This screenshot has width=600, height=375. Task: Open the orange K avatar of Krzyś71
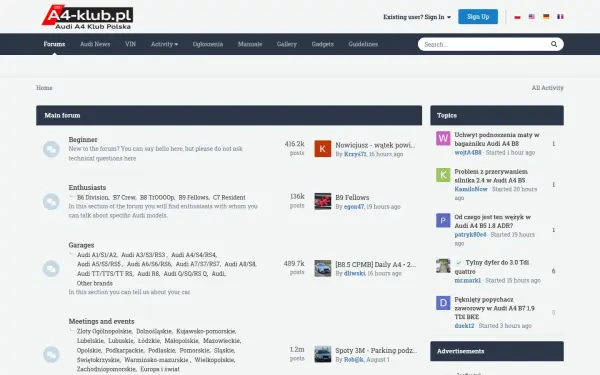click(323, 149)
